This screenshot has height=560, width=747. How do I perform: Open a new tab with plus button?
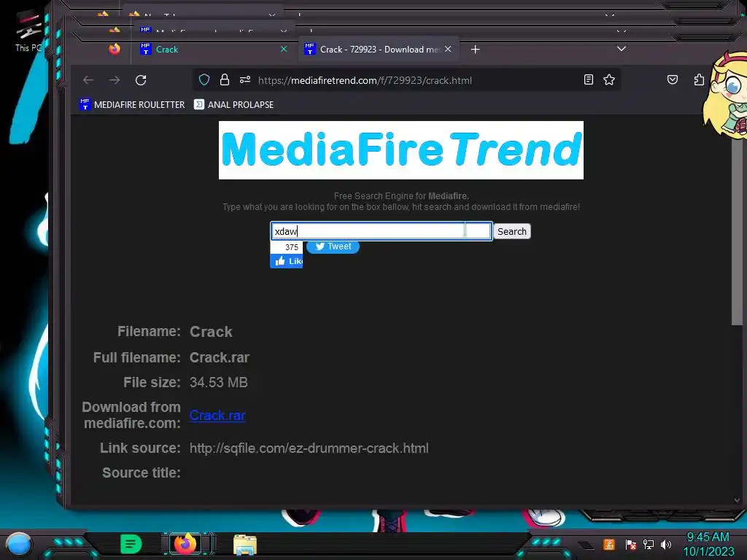[x=475, y=50]
